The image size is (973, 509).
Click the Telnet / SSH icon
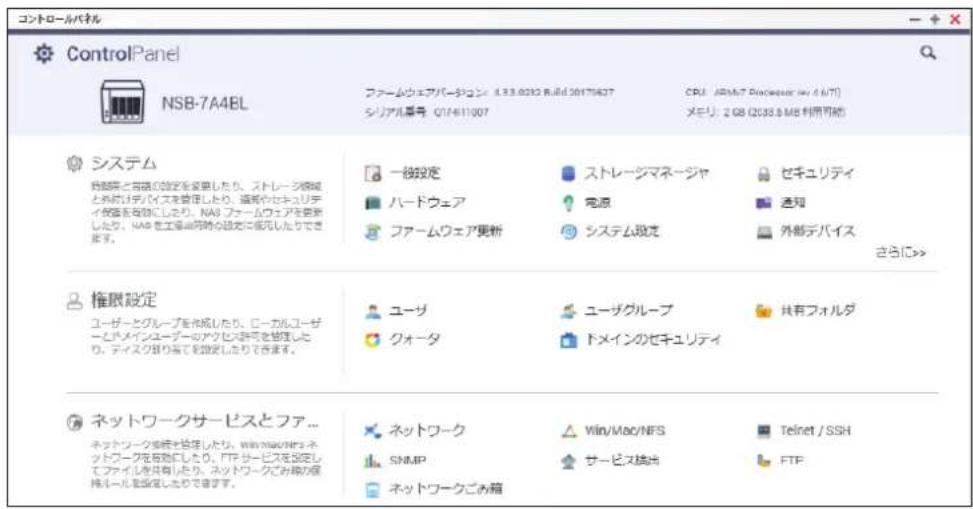764,431
